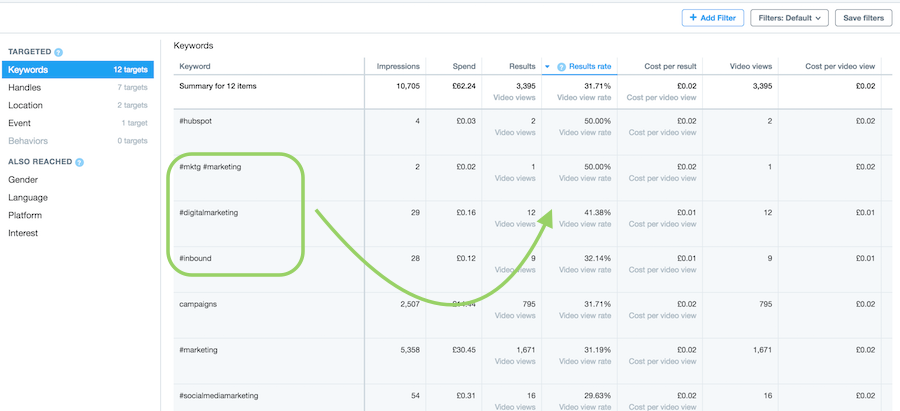
Task: Click the #mktg #marketing keyword
Action: point(210,167)
